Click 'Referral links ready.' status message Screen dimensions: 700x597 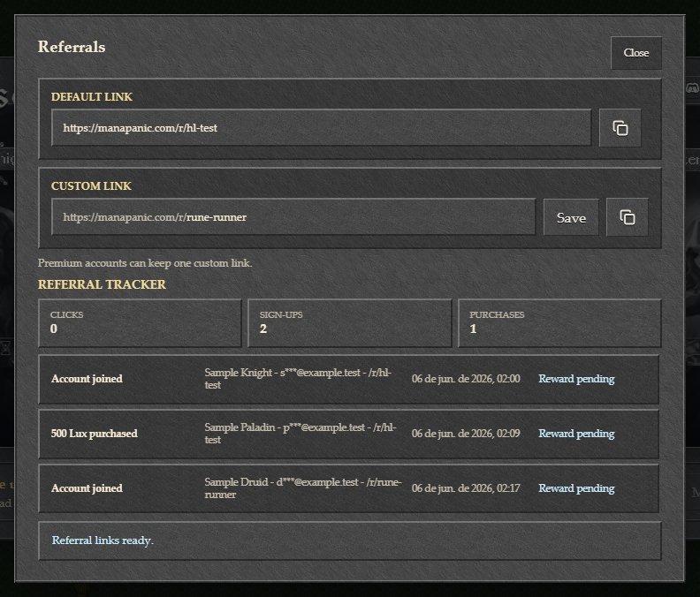(x=103, y=540)
